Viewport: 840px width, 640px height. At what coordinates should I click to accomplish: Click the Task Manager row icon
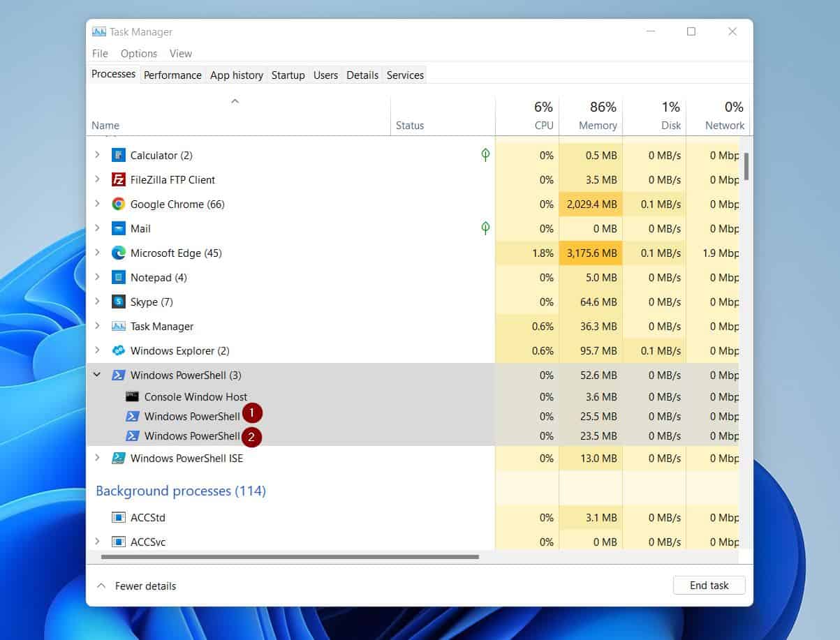(x=118, y=326)
